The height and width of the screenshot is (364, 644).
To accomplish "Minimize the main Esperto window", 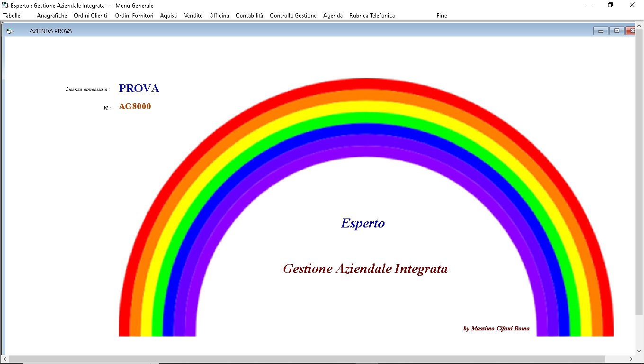I will click(x=589, y=5).
